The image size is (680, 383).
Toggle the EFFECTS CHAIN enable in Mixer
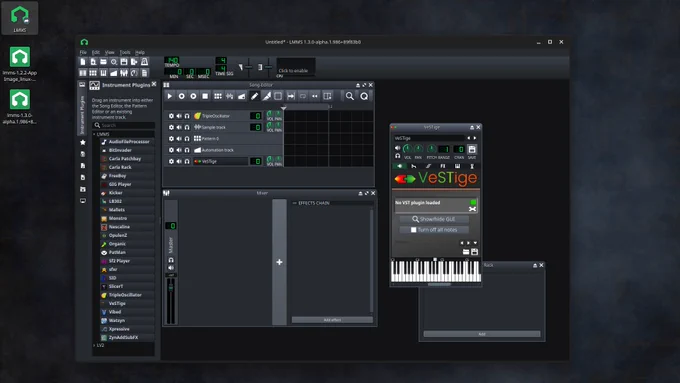[294, 203]
